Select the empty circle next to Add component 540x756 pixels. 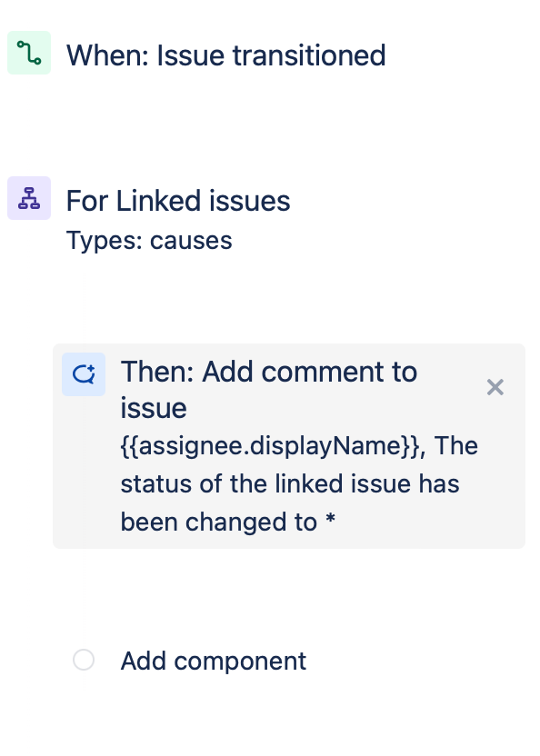click(84, 661)
